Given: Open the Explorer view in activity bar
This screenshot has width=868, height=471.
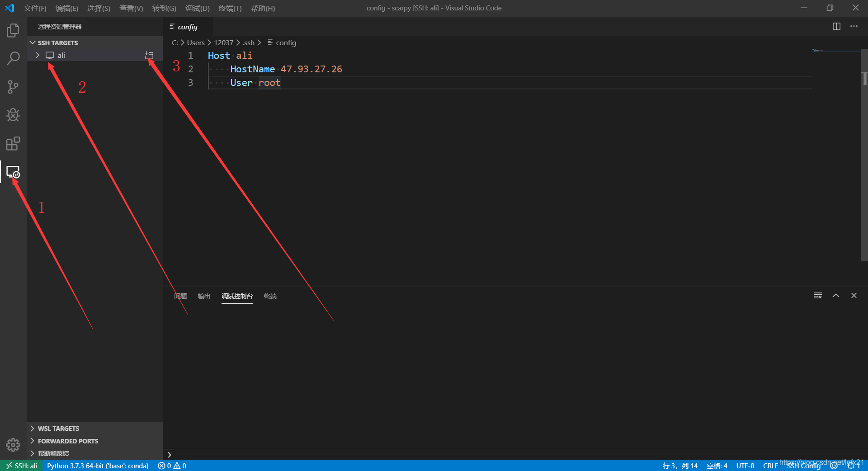Looking at the screenshot, I should click(13, 30).
